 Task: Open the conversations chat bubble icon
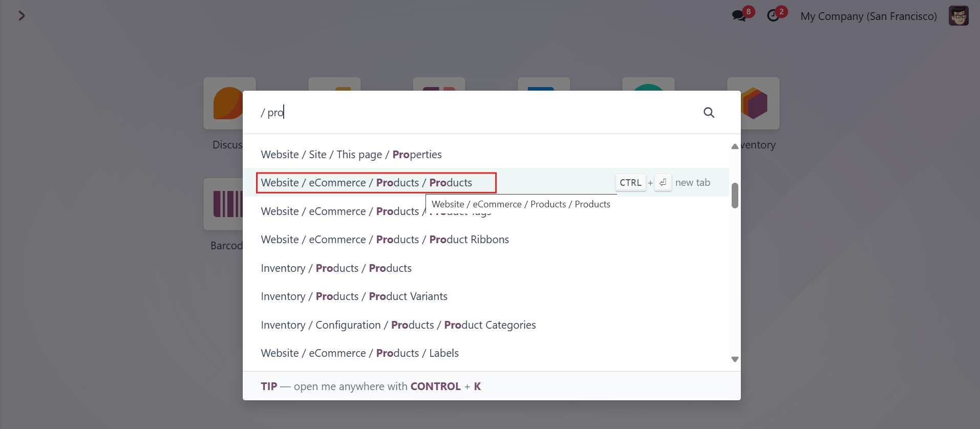[x=739, y=16]
